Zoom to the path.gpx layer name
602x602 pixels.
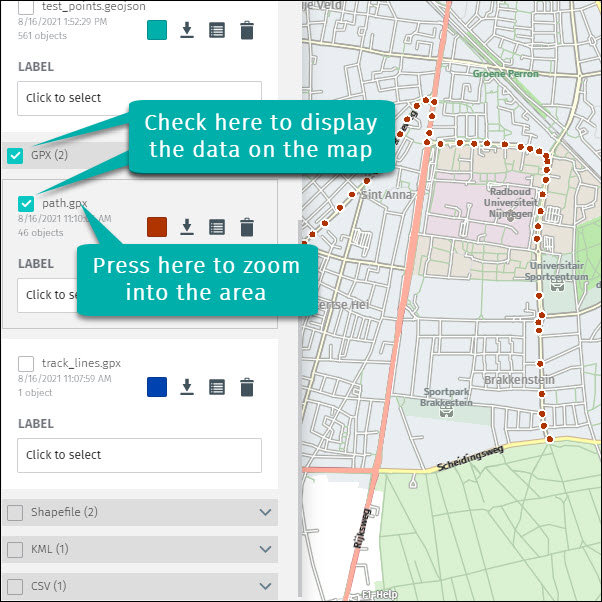point(64,203)
